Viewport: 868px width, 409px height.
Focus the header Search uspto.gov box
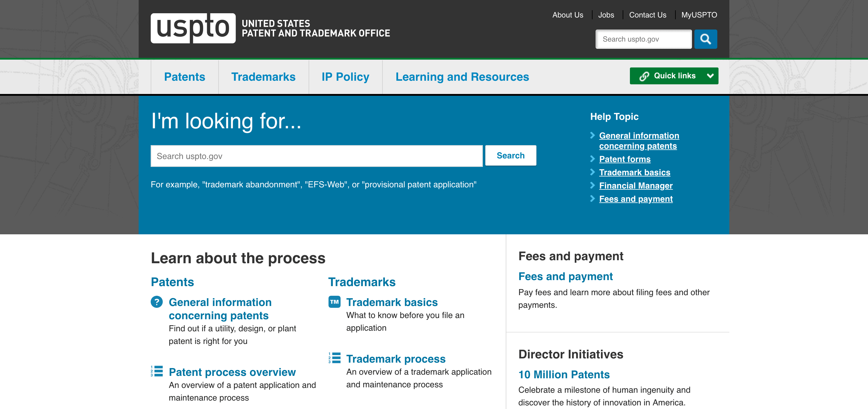(643, 39)
